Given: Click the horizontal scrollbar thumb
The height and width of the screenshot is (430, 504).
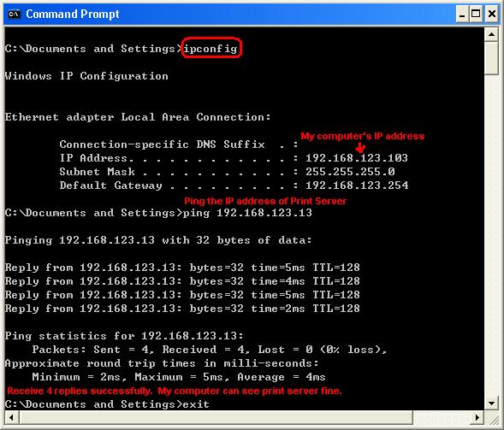Looking at the screenshot, I should coord(216,417).
